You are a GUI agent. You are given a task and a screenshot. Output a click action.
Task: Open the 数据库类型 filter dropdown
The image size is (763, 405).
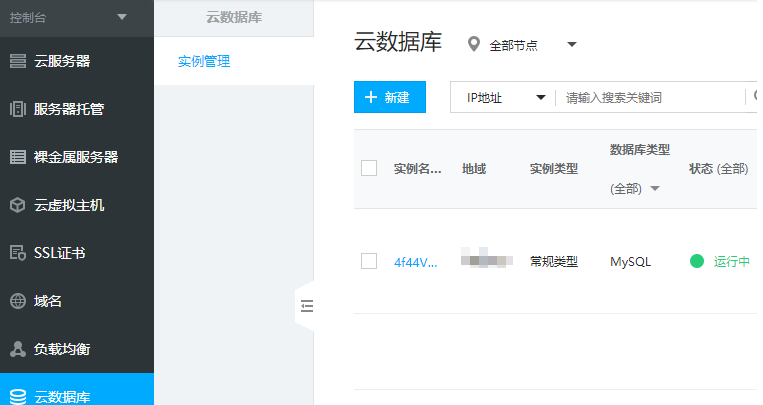[x=655, y=189]
